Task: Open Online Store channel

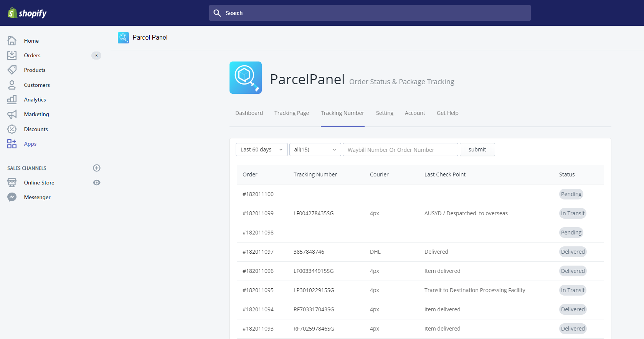Action: pos(39,183)
